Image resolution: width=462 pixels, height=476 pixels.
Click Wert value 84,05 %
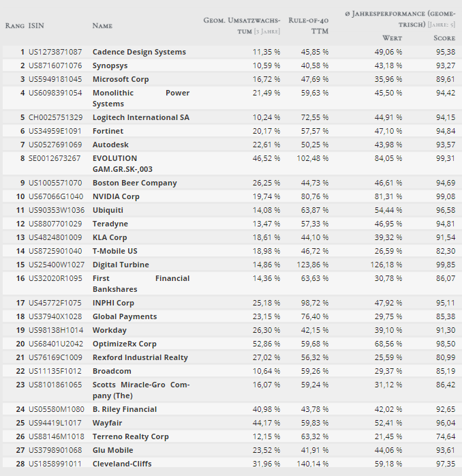(x=388, y=158)
